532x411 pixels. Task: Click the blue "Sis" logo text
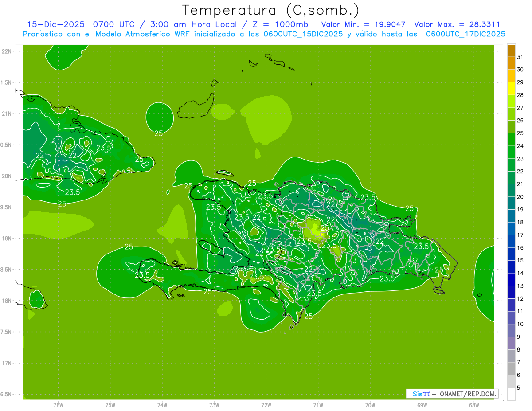point(418,394)
